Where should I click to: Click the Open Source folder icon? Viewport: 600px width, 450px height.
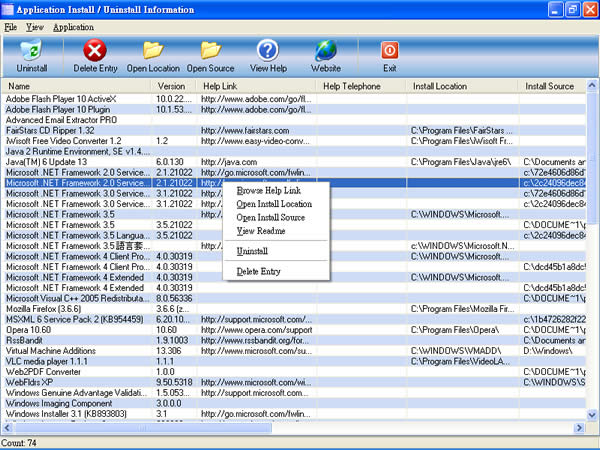(210, 50)
